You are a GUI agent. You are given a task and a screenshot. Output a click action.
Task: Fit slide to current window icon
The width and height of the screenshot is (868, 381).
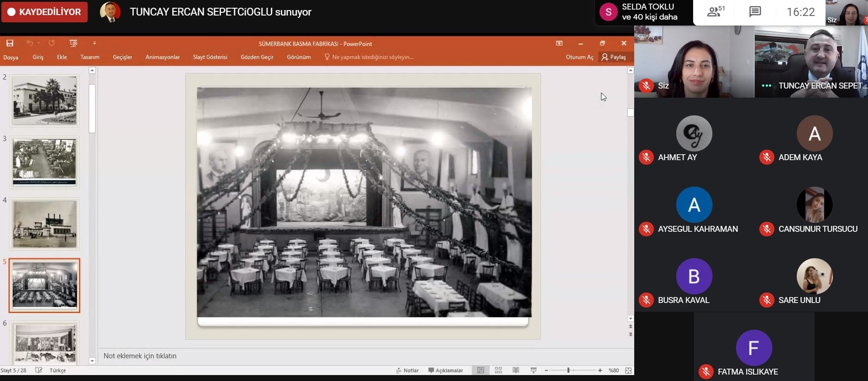pos(628,371)
